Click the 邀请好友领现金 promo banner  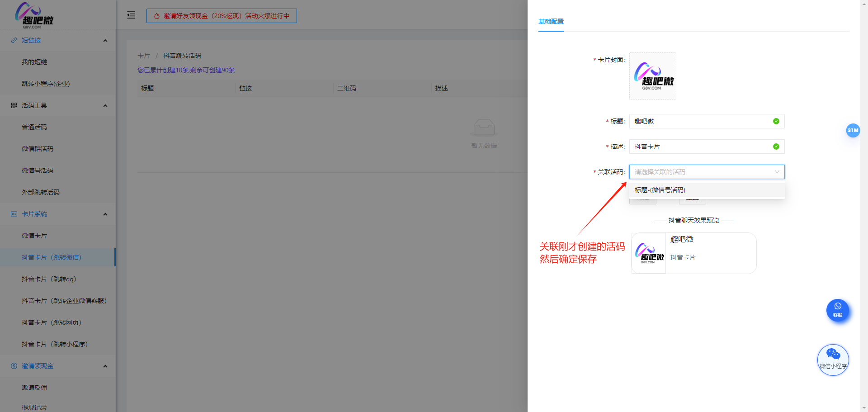222,16
